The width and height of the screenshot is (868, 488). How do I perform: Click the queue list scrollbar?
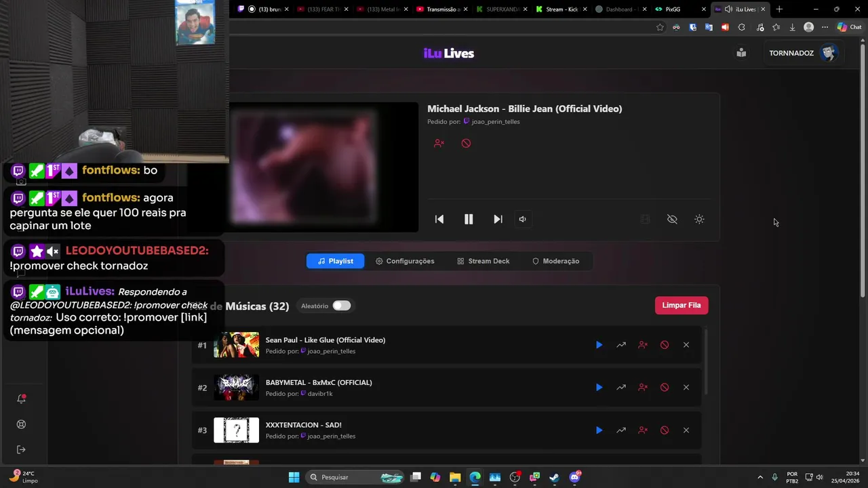coord(706,361)
